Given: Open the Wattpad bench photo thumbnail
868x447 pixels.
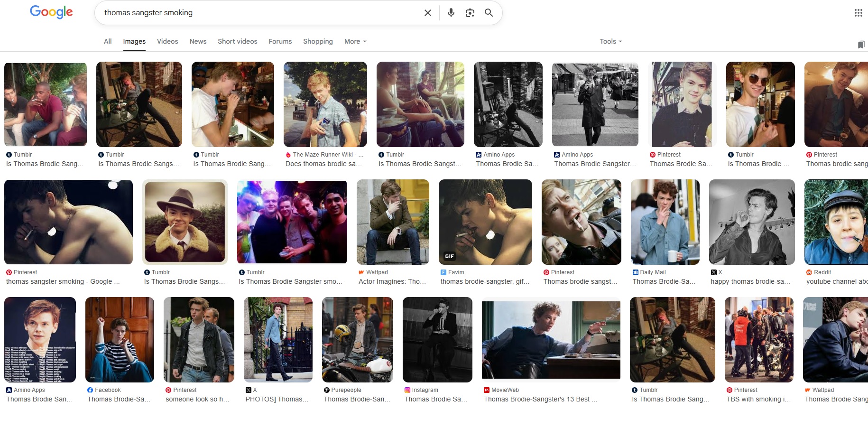Looking at the screenshot, I should click(x=393, y=222).
